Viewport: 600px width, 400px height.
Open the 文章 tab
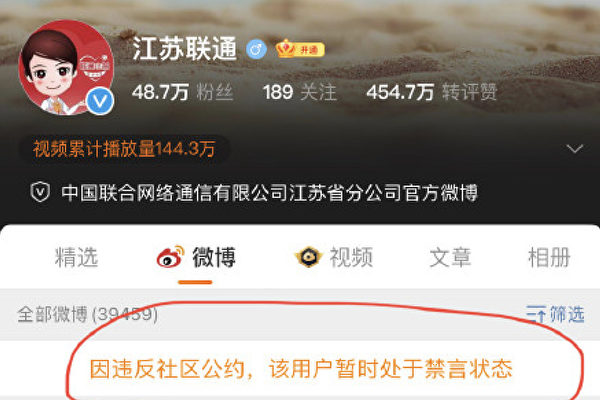click(x=450, y=257)
